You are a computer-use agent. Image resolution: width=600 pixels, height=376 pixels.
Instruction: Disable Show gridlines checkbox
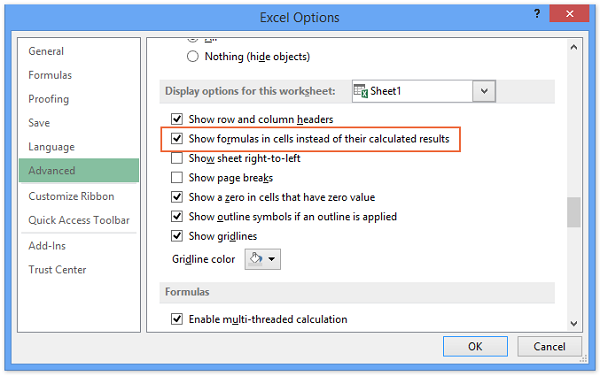pos(177,236)
